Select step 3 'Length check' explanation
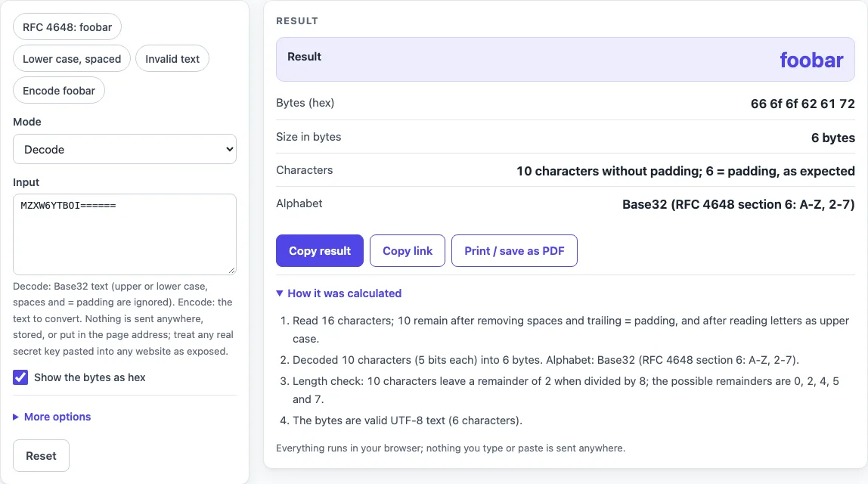Screen dimensions: 868x484 (566, 390)
